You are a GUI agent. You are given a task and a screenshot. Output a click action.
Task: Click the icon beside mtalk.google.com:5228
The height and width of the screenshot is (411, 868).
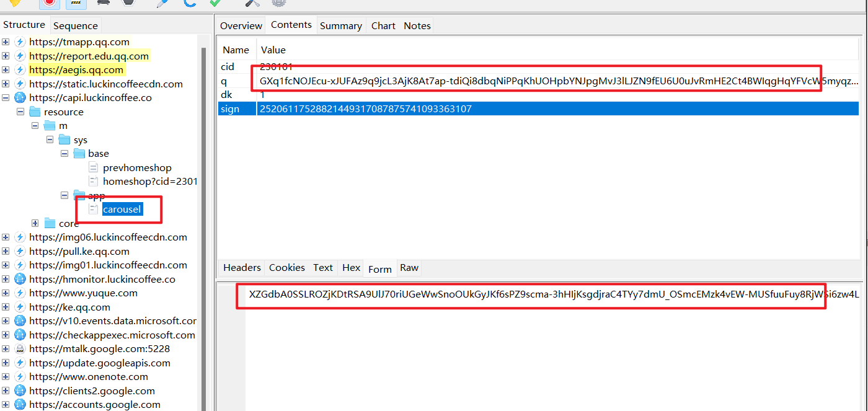[x=20, y=348]
